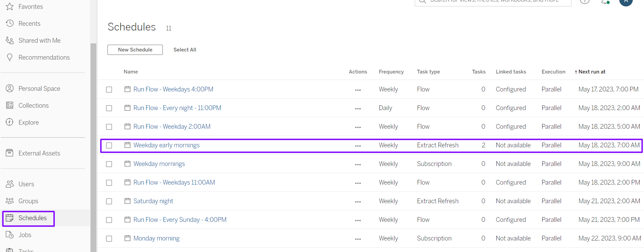
Task: Tick the Monday morning schedule checkbox
Action: pyautogui.click(x=109, y=238)
